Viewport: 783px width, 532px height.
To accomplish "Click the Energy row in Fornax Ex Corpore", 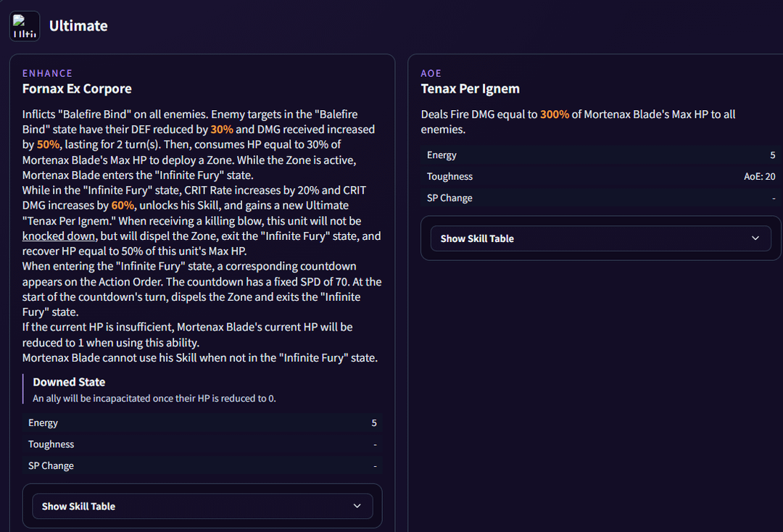I will pyautogui.click(x=202, y=423).
